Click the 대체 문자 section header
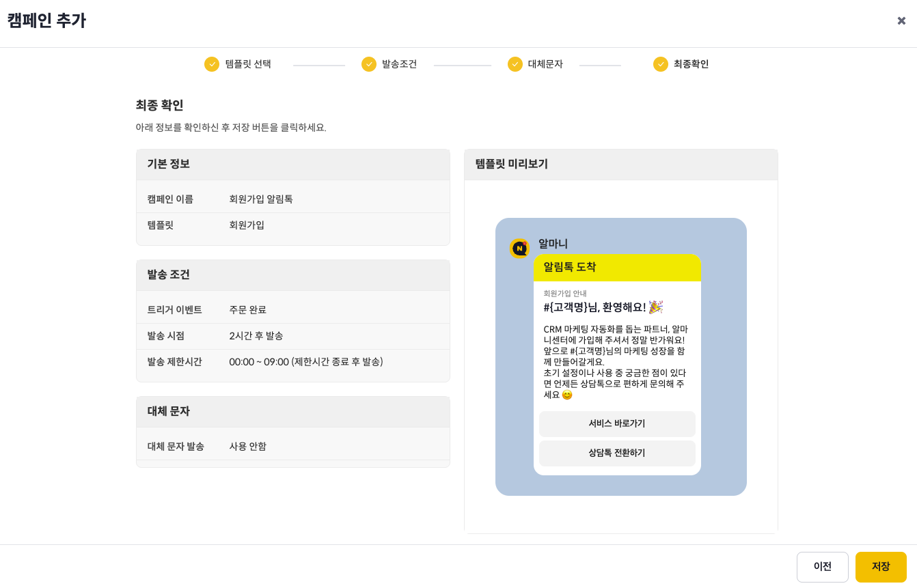This screenshot has height=588, width=917. tap(293, 412)
